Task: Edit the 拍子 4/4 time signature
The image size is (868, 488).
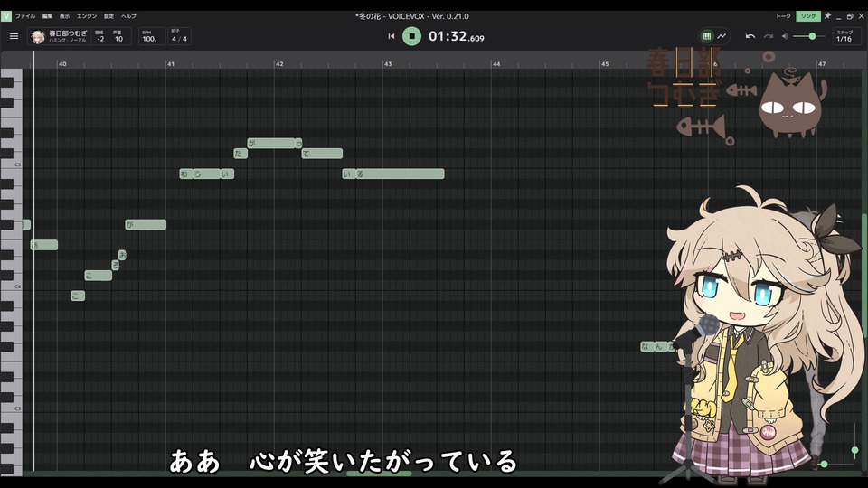Action: (x=179, y=36)
